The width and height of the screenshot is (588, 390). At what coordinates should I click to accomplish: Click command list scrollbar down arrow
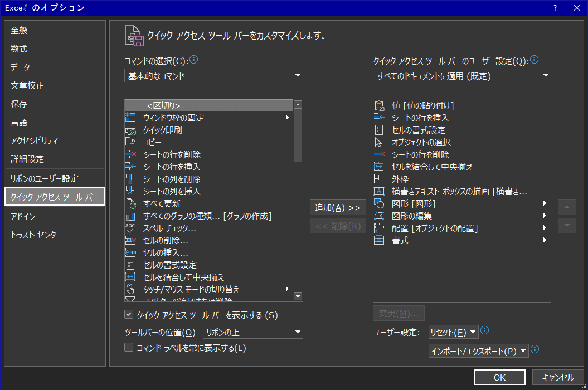tap(298, 296)
